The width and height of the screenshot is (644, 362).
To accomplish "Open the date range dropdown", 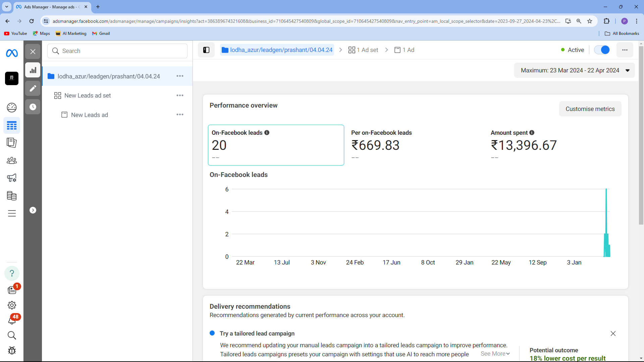I will tap(575, 70).
